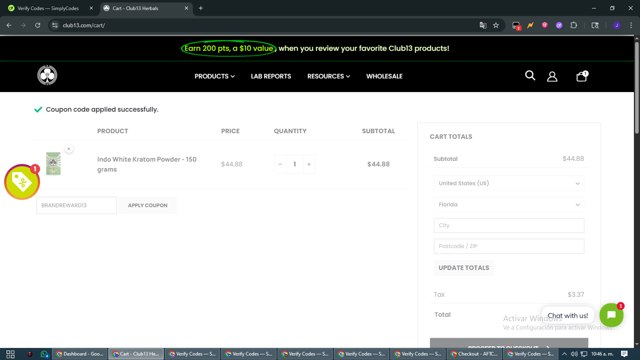Decrease quantity with minus button
Viewport: 640px width, 360px height.
point(280,164)
